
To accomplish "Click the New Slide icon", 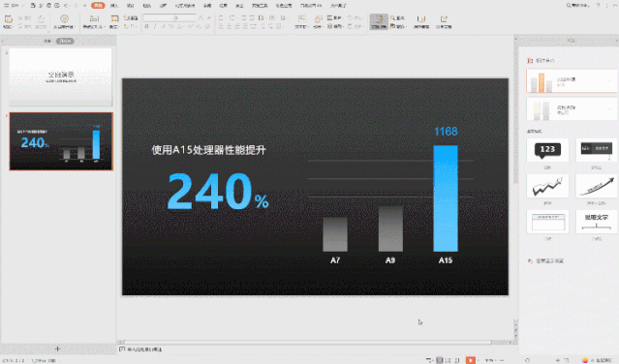I will [94, 18].
